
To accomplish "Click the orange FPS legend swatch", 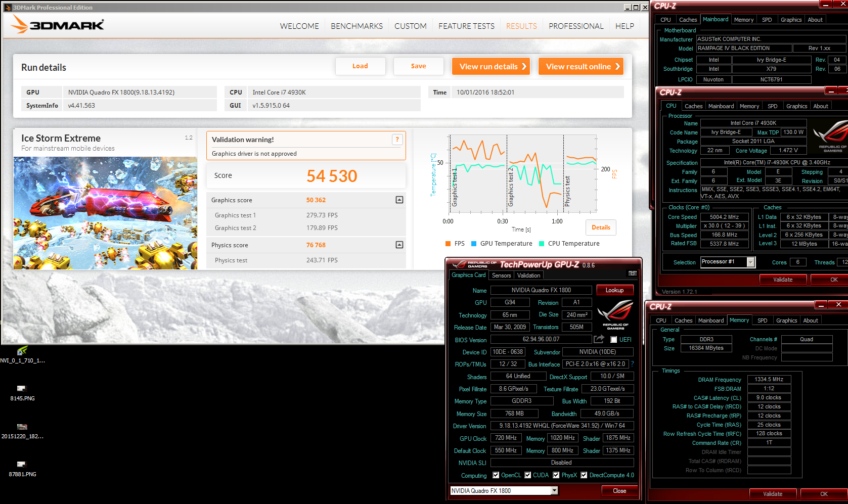I will pyautogui.click(x=448, y=244).
